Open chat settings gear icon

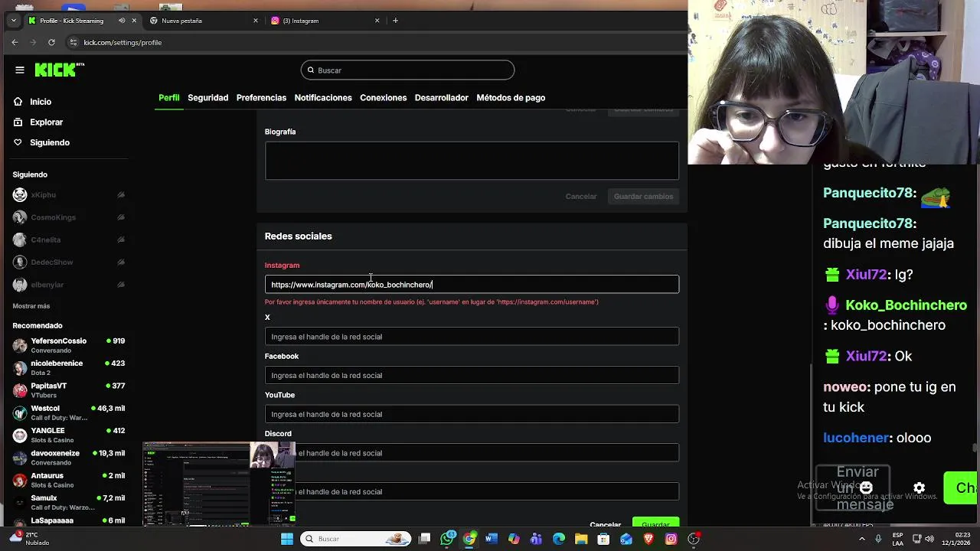pos(920,487)
